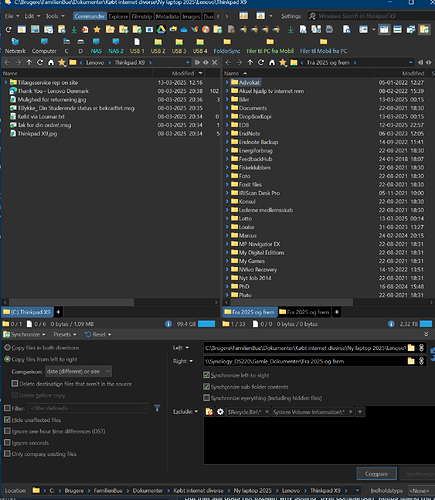Click the FolderSync folder shortcut

pyautogui.click(x=227, y=46)
